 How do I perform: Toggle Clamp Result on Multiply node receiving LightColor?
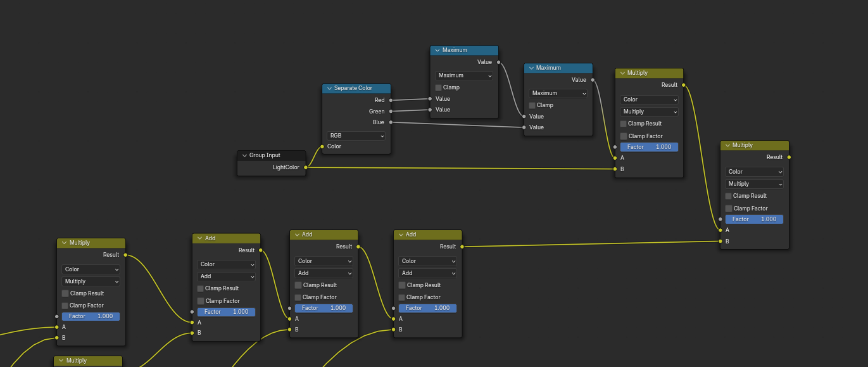[624, 124]
